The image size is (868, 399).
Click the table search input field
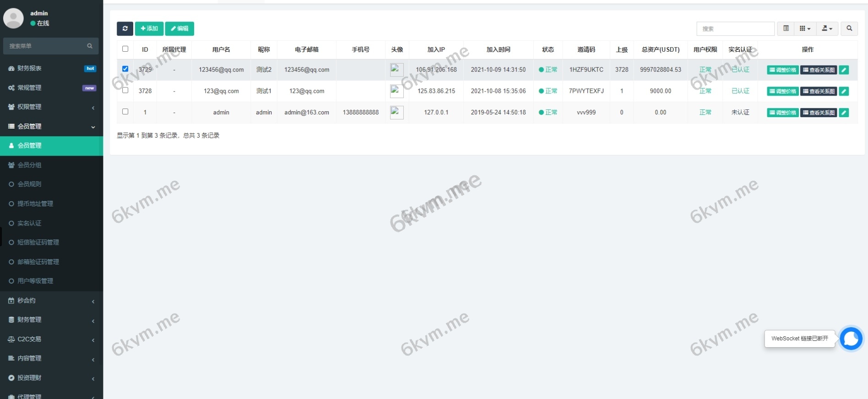(735, 28)
